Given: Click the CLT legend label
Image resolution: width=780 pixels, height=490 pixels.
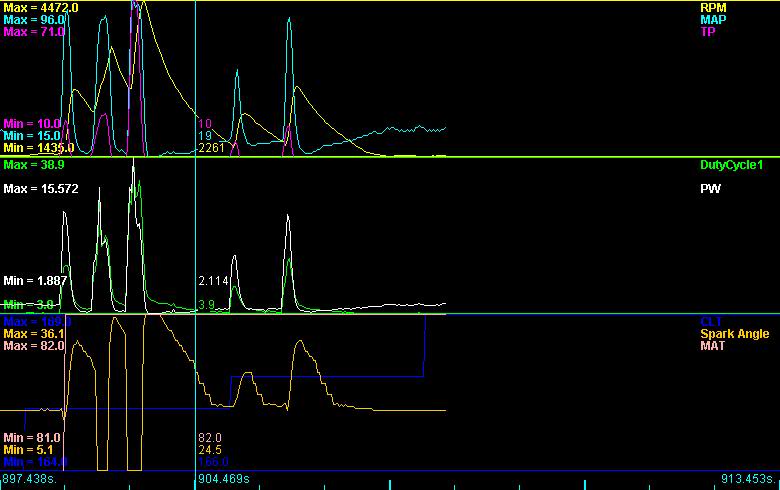Looking at the screenshot, I should point(711,322).
